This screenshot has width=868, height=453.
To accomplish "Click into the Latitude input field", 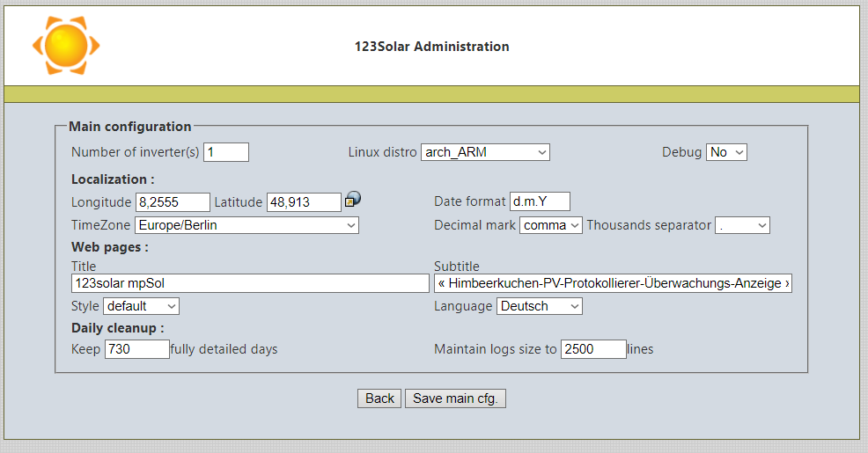I will [304, 202].
